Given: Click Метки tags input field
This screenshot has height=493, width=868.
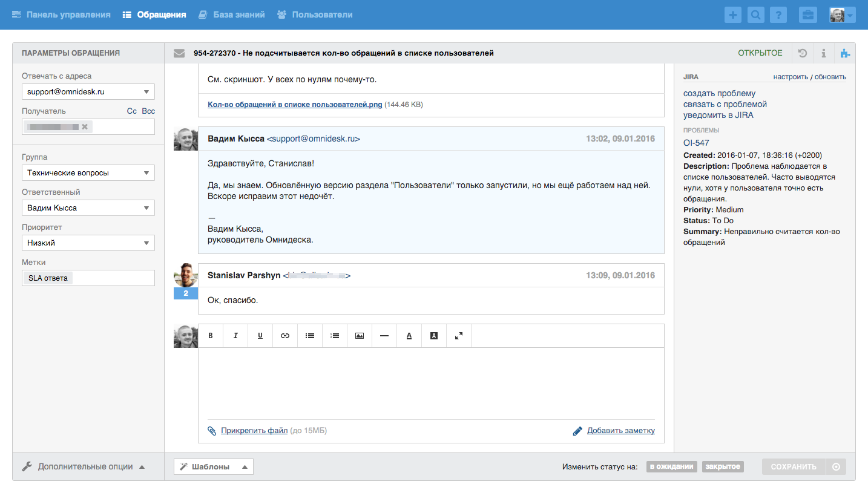Looking at the screenshot, I should (x=88, y=278).
